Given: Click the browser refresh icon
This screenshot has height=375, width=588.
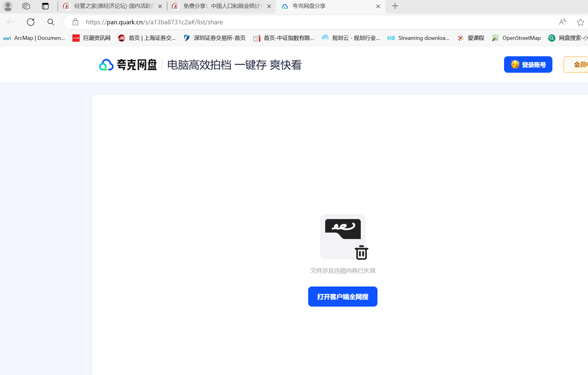Looking at the screenshot, I should (31, 22).
